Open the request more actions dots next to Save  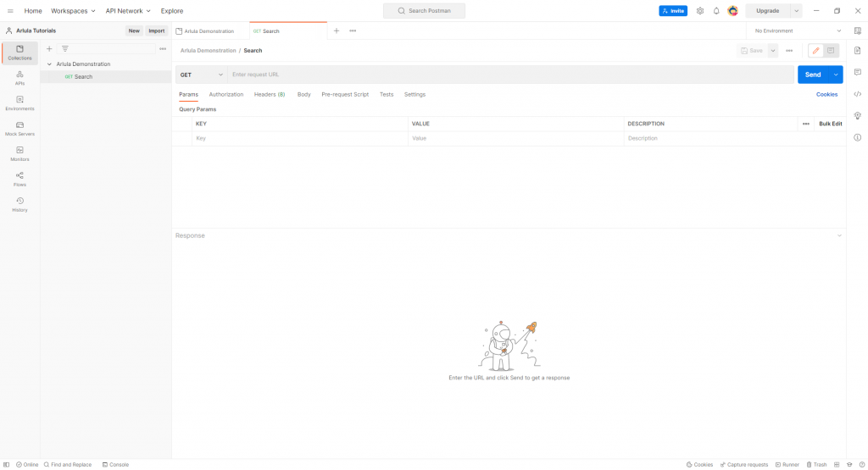(x=789, y=50)
